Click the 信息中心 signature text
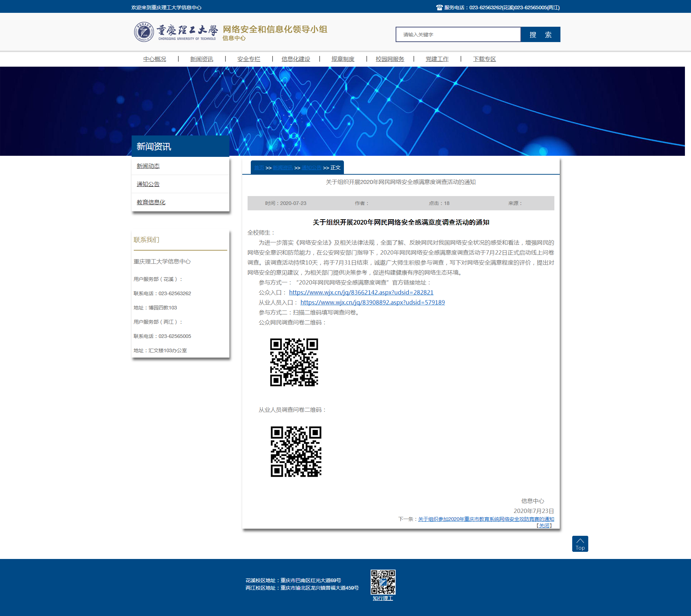Screen dimensions: 691x616 click(533, 501)
